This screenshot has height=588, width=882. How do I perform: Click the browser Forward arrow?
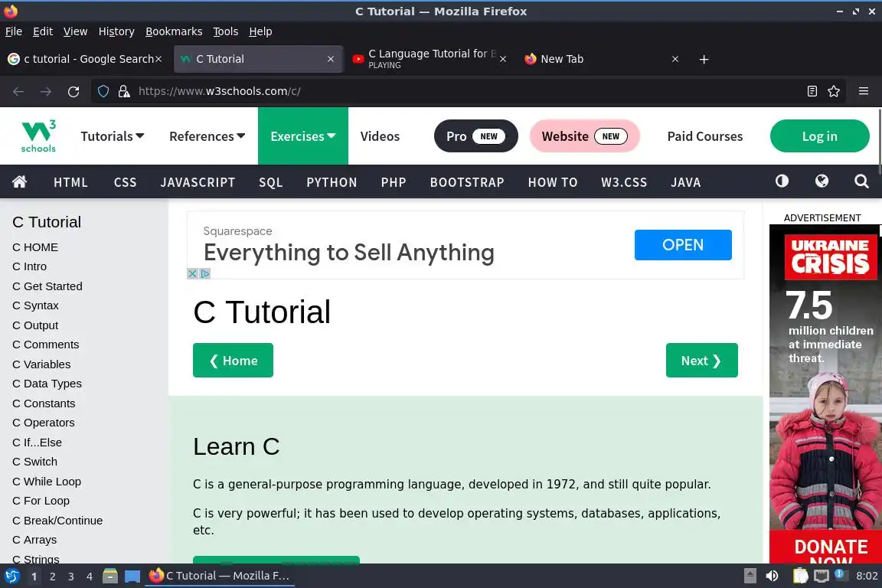[46, 91]
